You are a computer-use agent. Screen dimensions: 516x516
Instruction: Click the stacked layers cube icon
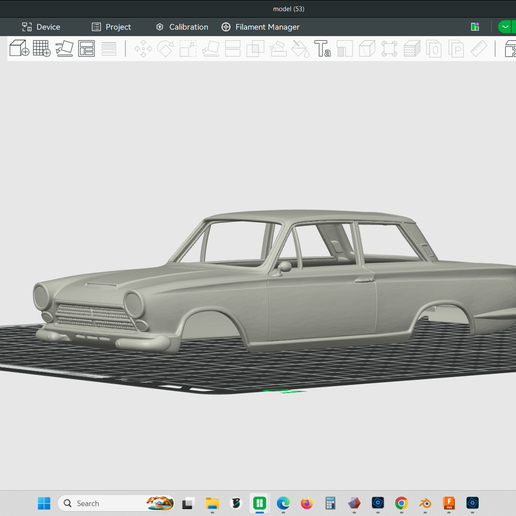412,49
